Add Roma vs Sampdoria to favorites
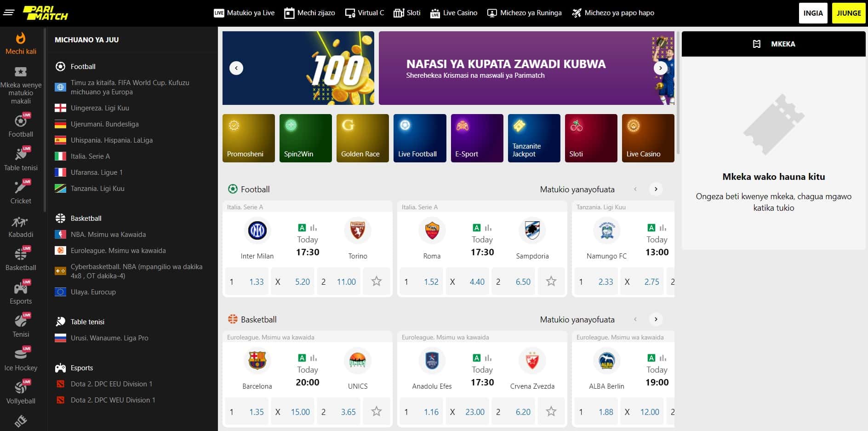The width and height of the screenshot is (868, 431). 551,282
